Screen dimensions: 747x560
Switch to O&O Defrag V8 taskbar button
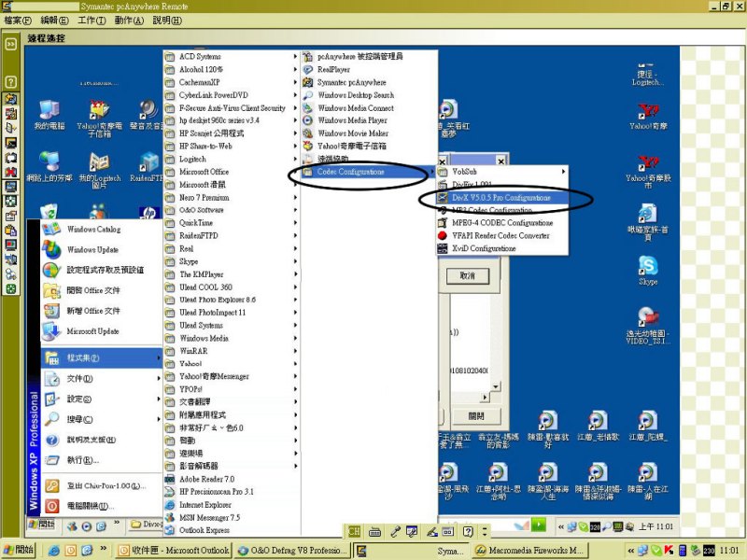[291, 551]
